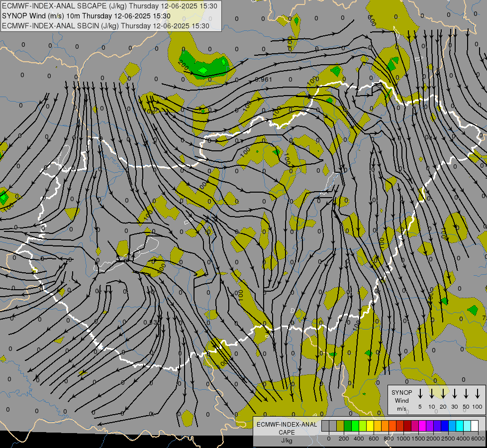Viewport: 487px width, 448px height.
Task: Select the light cyan legend swatch before white
Action: (x=468, y=426)
